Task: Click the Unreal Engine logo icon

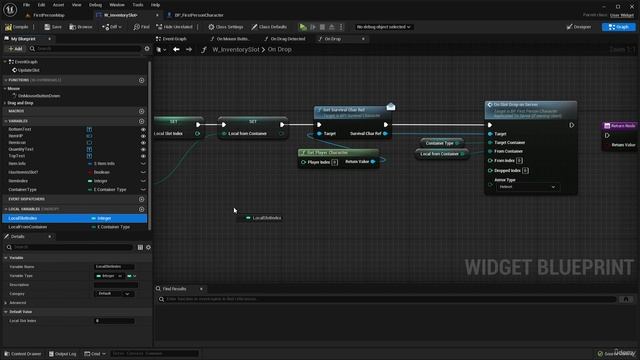Action: [x=10, y=10]
